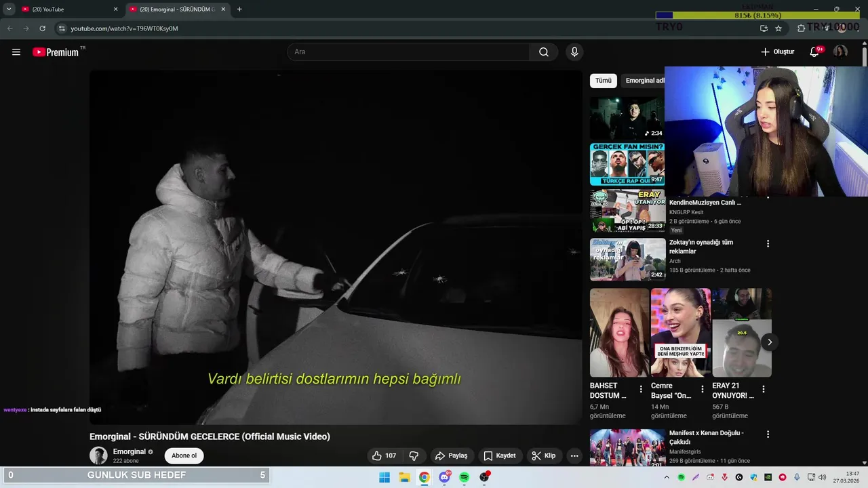Open Emorginal channel name link
This screenshot has width=868, height=488.
click(x=130, y=451)
